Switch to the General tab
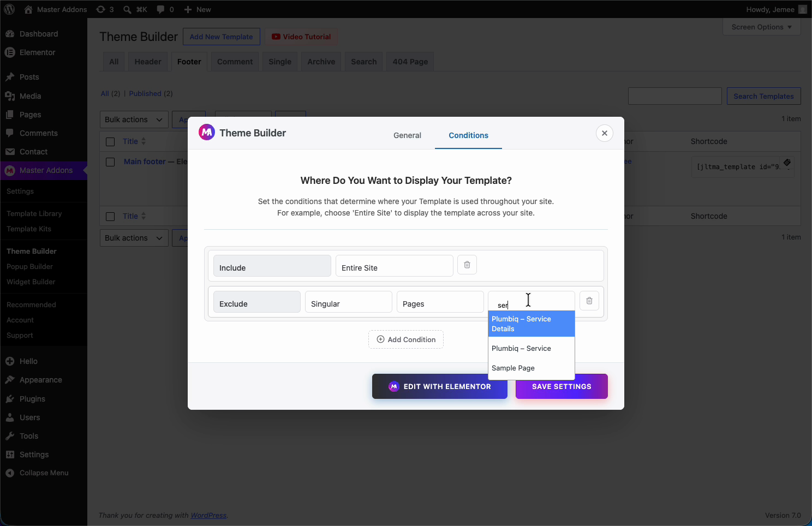The image size is (812, 526). [x=407, y=135]
